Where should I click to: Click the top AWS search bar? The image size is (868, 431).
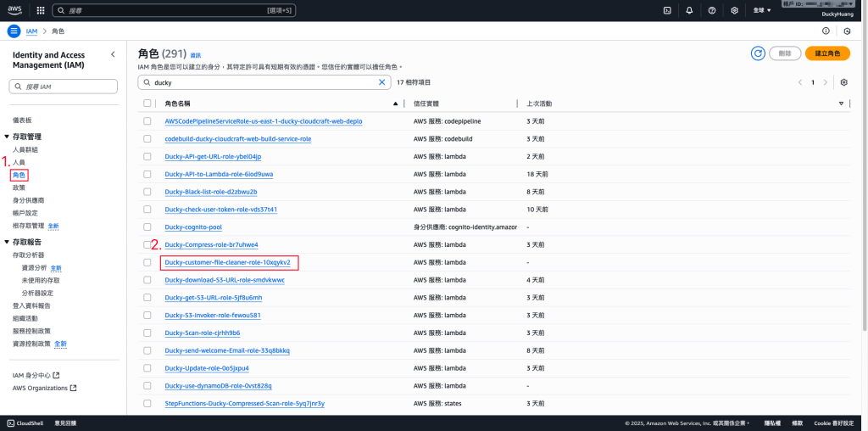coord(174,10)
